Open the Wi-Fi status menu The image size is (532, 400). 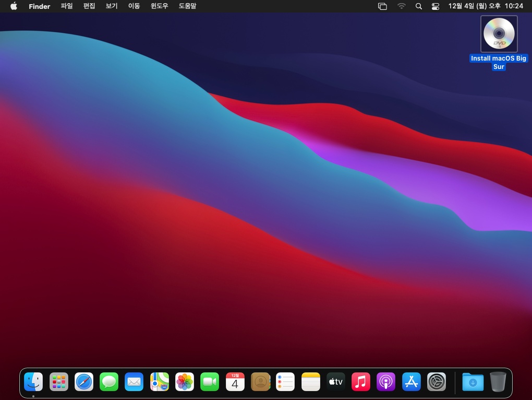(x=402, y=6)
